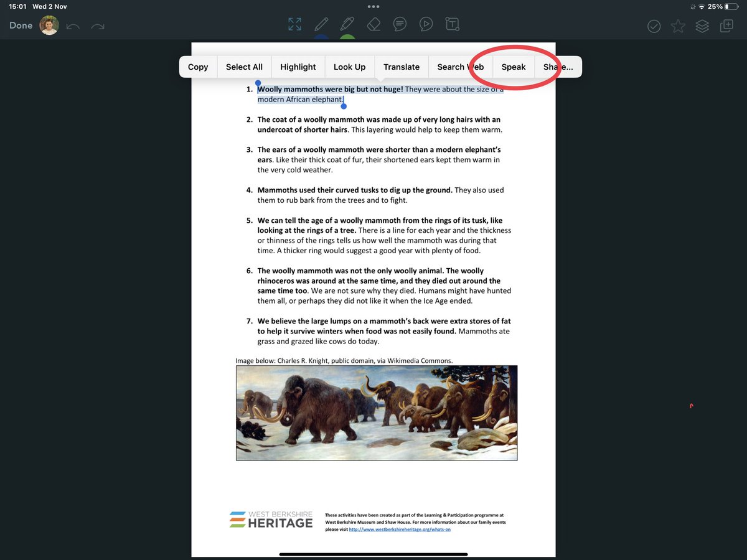Viewport: 747px width, 560px height.
Task: Select the fullscreen expand icon
Action: (x=294, y=24)
